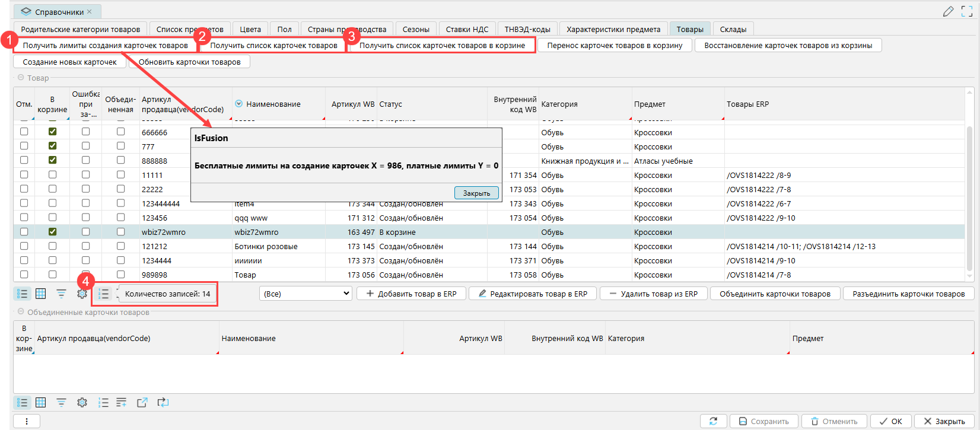Collapse the 'Товар' section
980x430 pixels.
coord(21,78)
